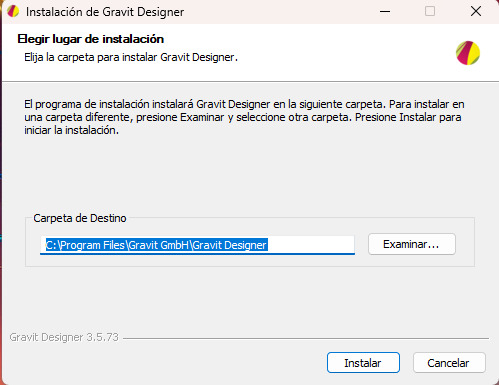Click the 'Instalación de Gravit Designer' title
The height and width of the screenshot is (385, 499).
click(x=105, y=12)
